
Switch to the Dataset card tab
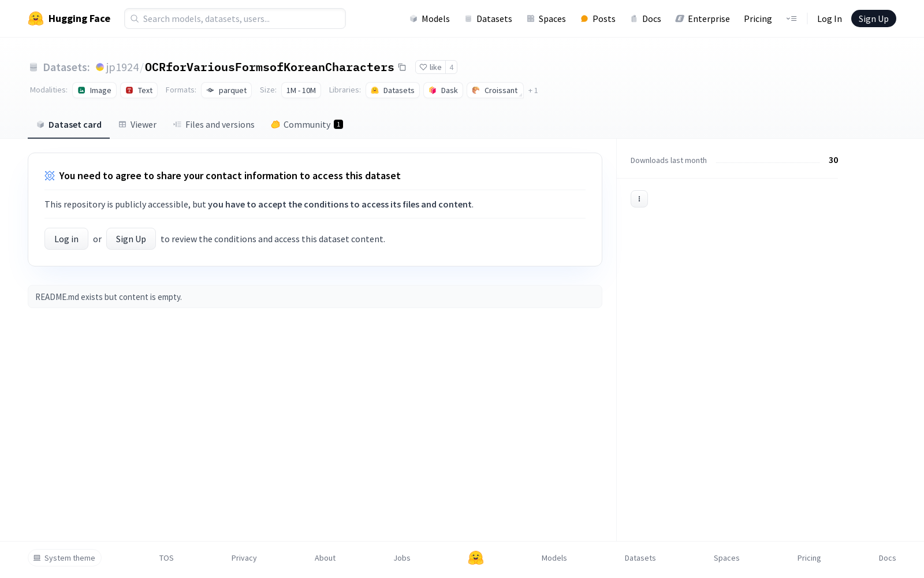click(x=69, y=124)
